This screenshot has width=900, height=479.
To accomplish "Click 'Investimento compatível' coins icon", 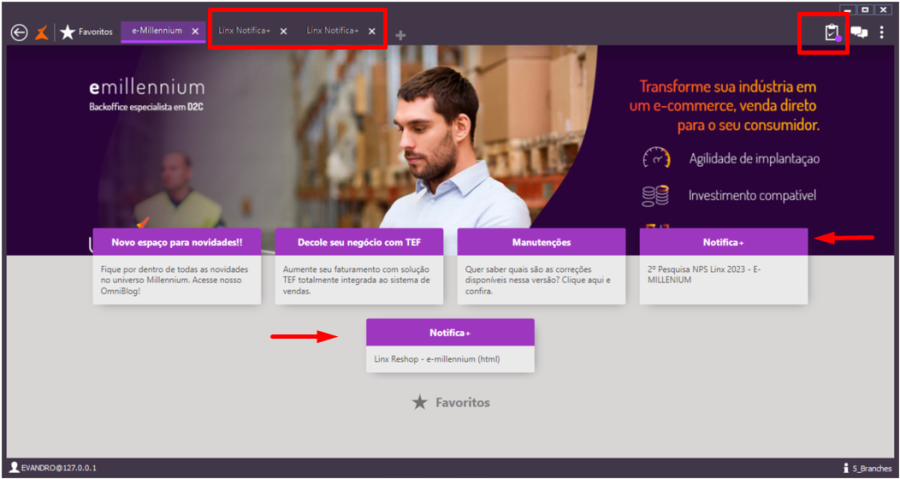I will click(x=655, y=196).
